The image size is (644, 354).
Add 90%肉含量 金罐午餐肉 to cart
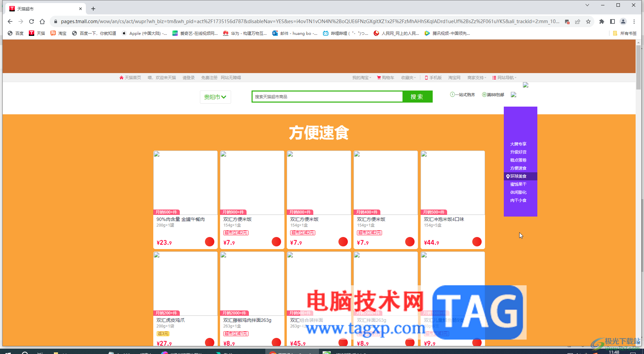(x=210, y=242)
